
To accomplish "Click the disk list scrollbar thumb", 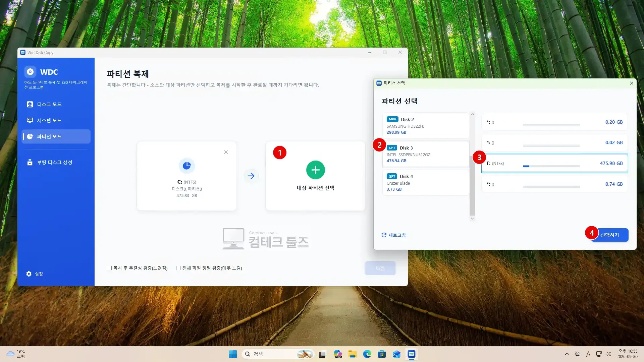I will coord(472,186).
